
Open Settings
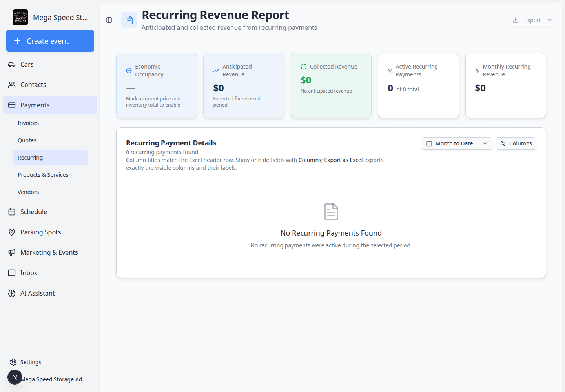[x=50, y=362]
